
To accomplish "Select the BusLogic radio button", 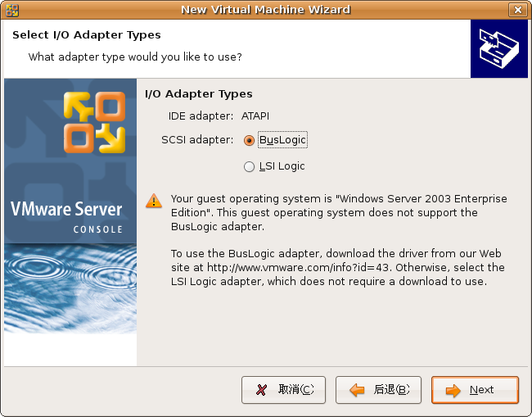I will (249, 140).
